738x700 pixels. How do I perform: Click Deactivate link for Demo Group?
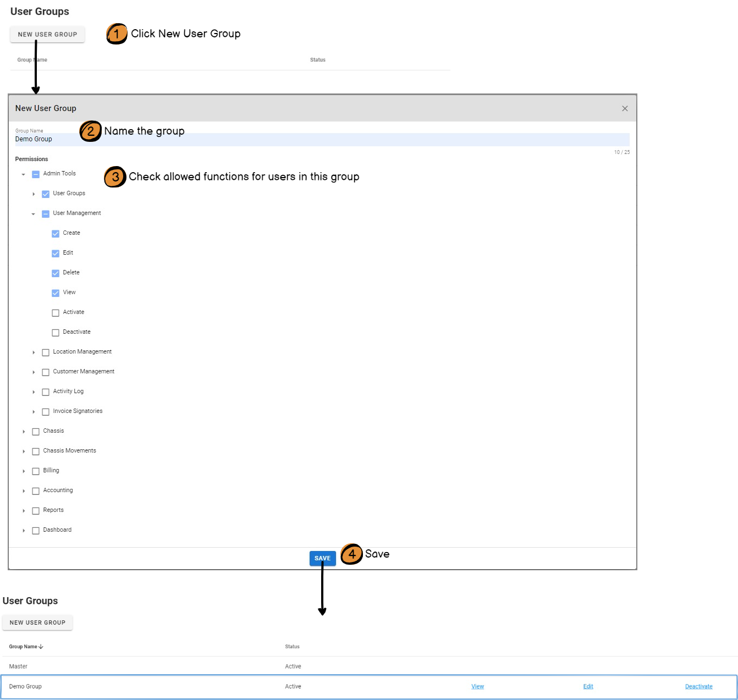coord(698,686)
